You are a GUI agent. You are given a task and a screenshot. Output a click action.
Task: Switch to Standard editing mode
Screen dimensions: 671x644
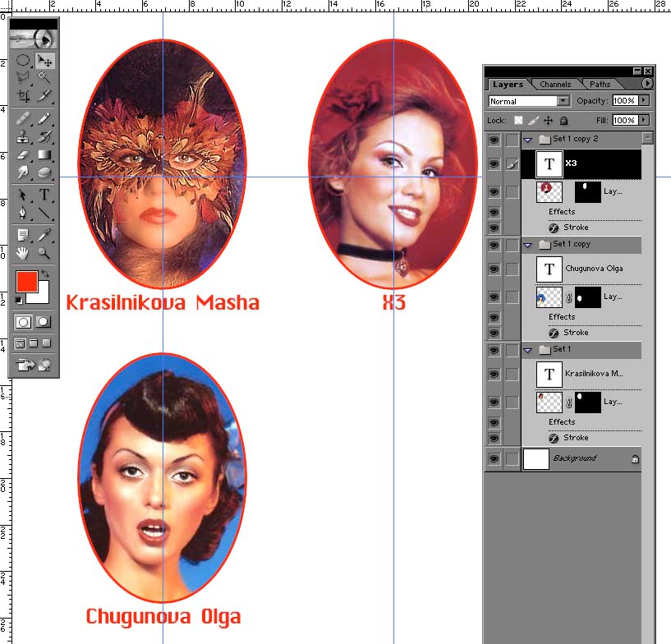23,322
